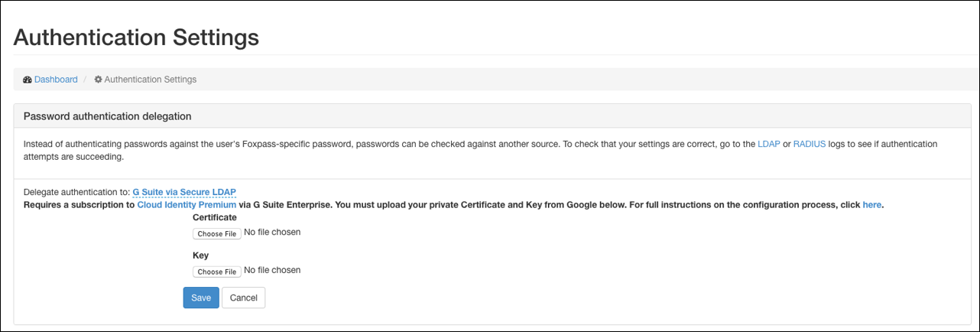Click the Certificate field label
Screen dimensions: 980x332
click(x=215, y=218)
